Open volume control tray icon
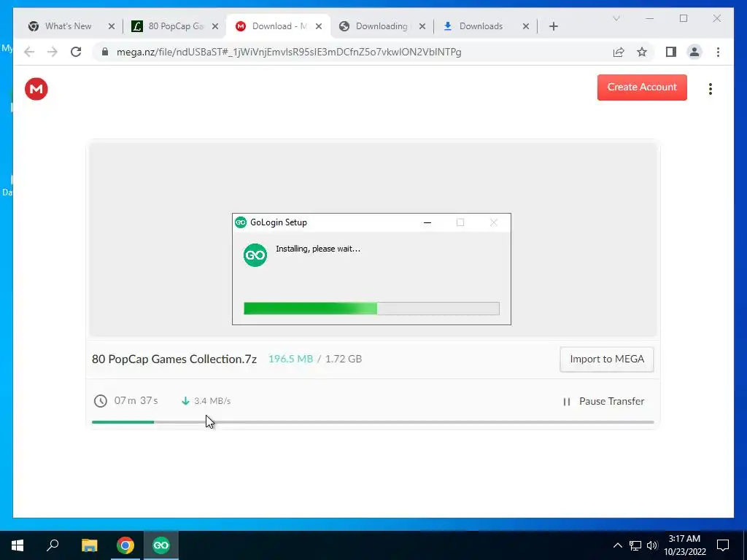 (651, 545)
